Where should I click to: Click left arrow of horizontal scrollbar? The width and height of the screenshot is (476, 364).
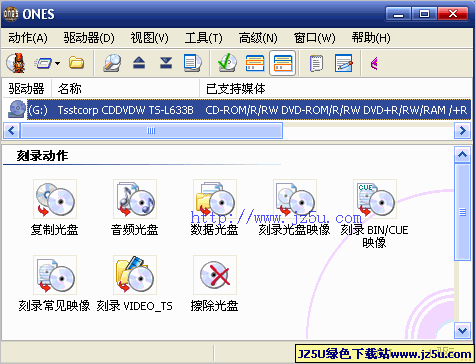pyautogui.click(x=12, y=130)
